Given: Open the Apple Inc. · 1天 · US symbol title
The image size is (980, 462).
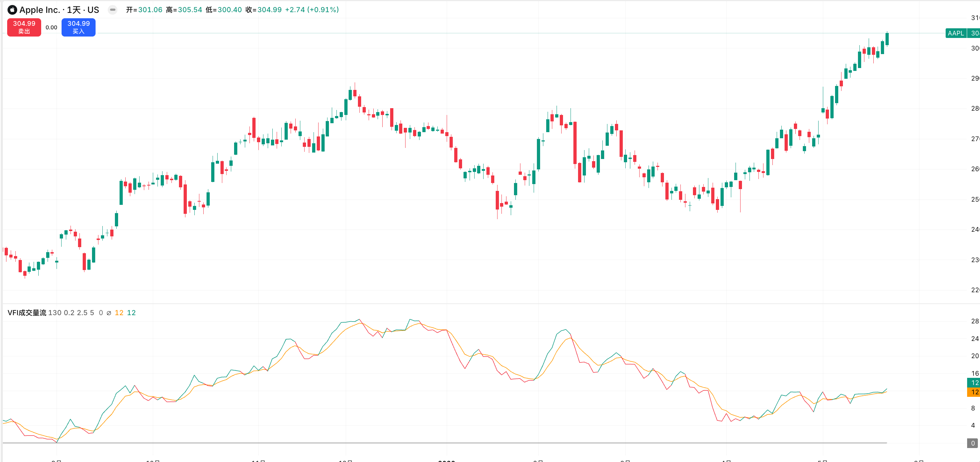Looking at the screenshot, I should pyautogui.click(x=59, y=10).
